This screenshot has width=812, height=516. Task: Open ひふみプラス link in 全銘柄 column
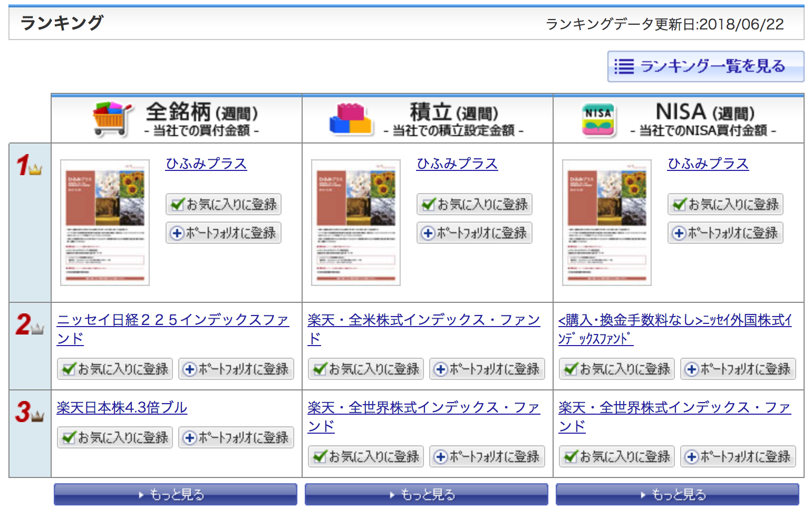click(x=206, y=164)
